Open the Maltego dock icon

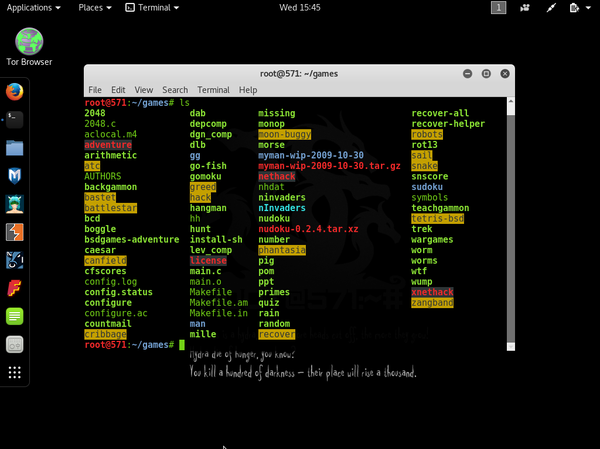[x=15, y=260]
